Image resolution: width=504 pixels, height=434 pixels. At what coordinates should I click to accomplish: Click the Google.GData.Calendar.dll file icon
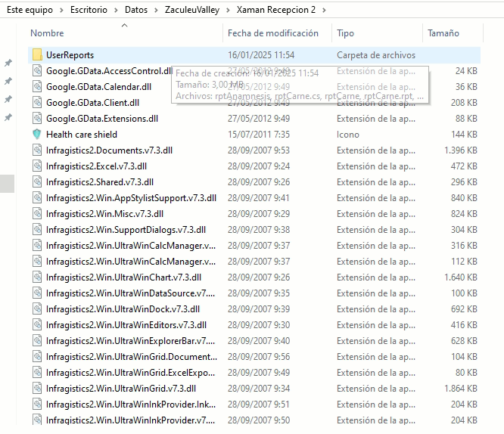[x=37, y=87]
